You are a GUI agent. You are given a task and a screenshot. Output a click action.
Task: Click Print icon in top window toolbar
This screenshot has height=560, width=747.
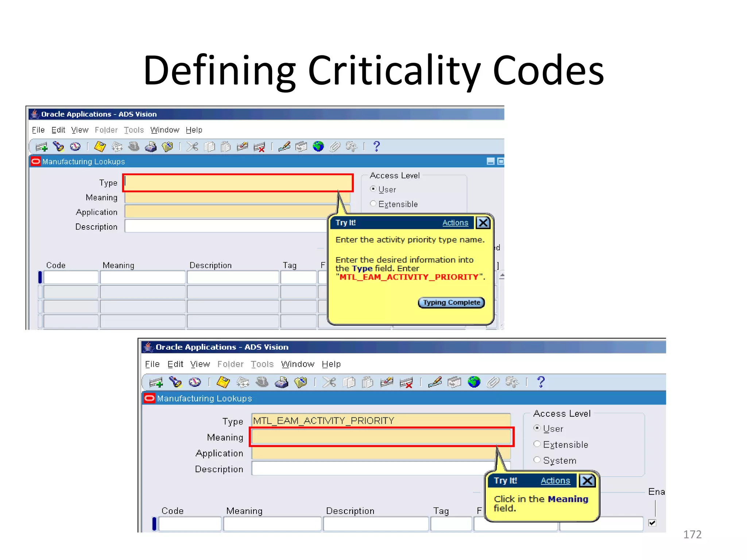click(151, 147)
